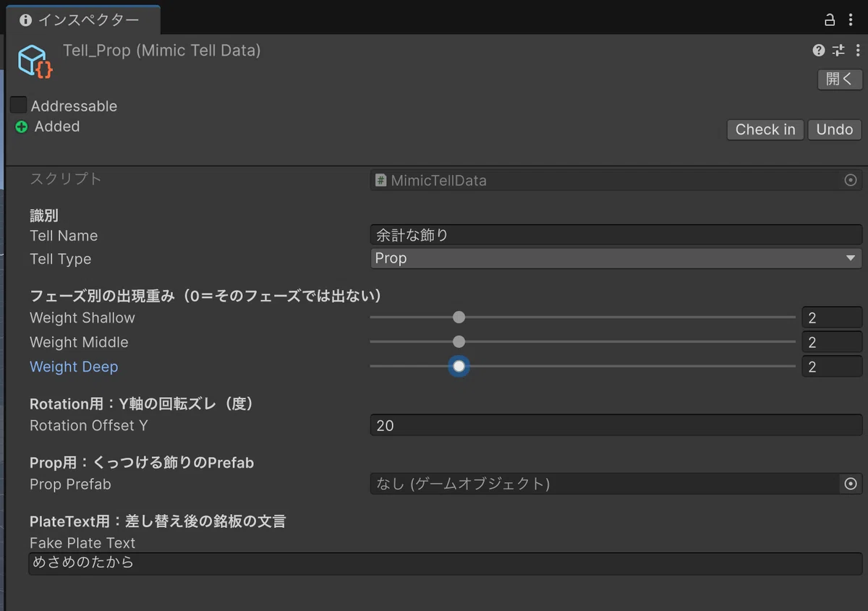Click the green Added status icon
This screenshot has width=868, height=611.
22,127
